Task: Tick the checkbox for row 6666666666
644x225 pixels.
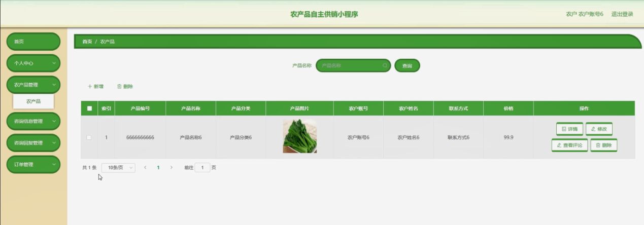Action: (x=89, y=137)
